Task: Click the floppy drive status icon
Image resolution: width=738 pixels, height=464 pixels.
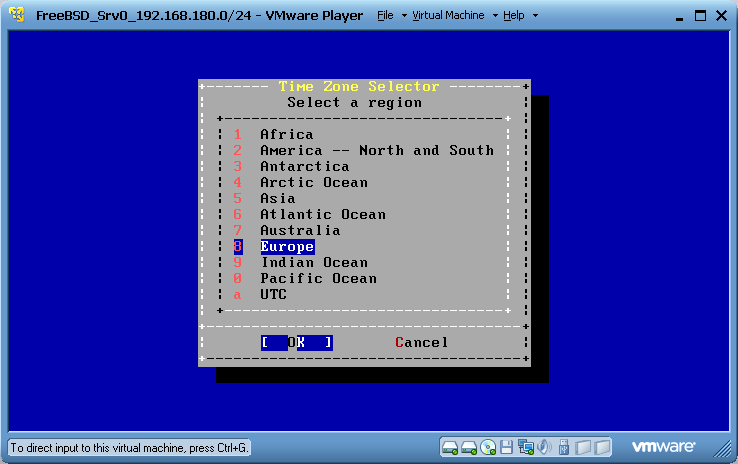Action: pos(506,447)
